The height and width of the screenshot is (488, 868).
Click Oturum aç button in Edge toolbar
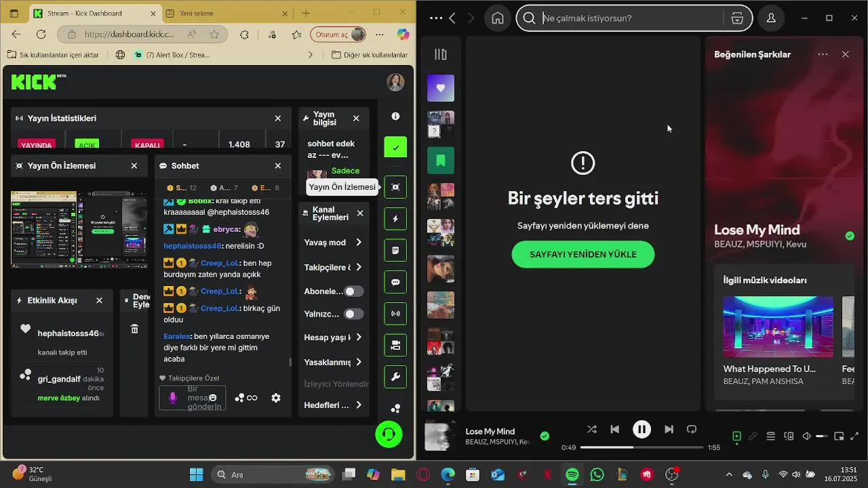[338, 35]
